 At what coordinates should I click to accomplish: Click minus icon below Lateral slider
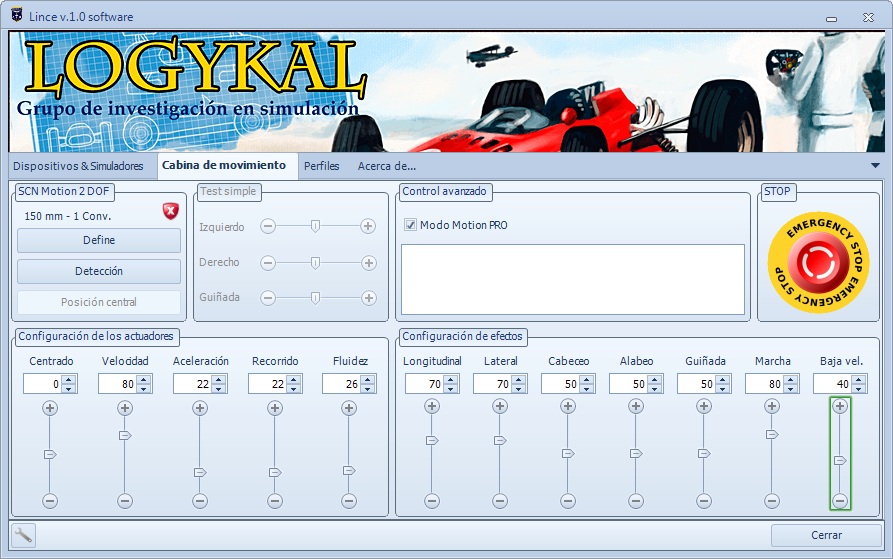[499, 501]
